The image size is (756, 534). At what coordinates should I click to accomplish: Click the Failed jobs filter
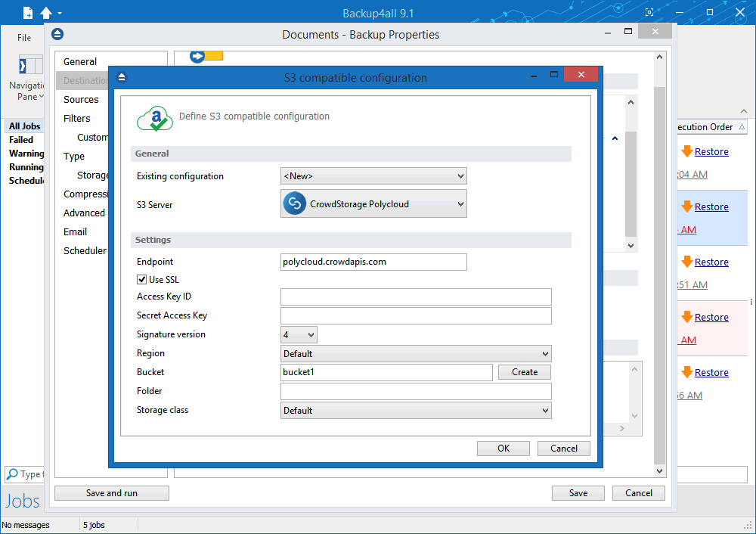click(x=21, y=140)
